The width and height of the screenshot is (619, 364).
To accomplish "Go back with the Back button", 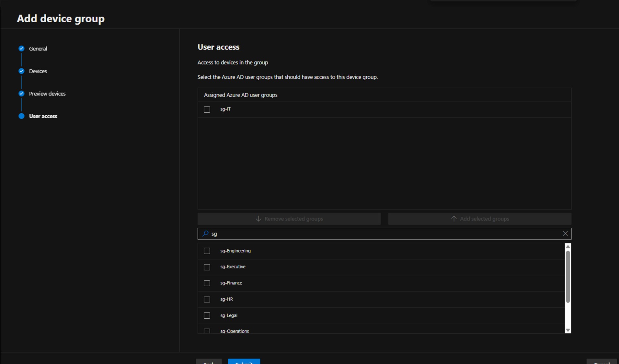I will coord(209,361).
